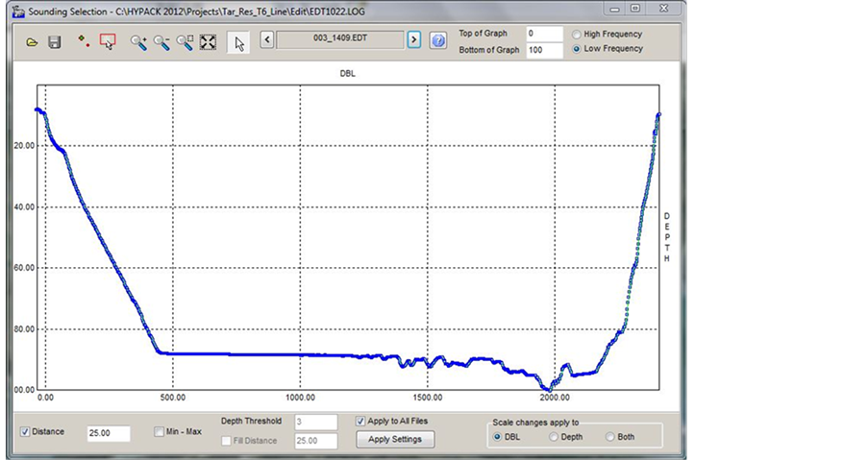868x460 pixels.
Task: Click the open folder icon in toolbar
Action: point(32,43)
